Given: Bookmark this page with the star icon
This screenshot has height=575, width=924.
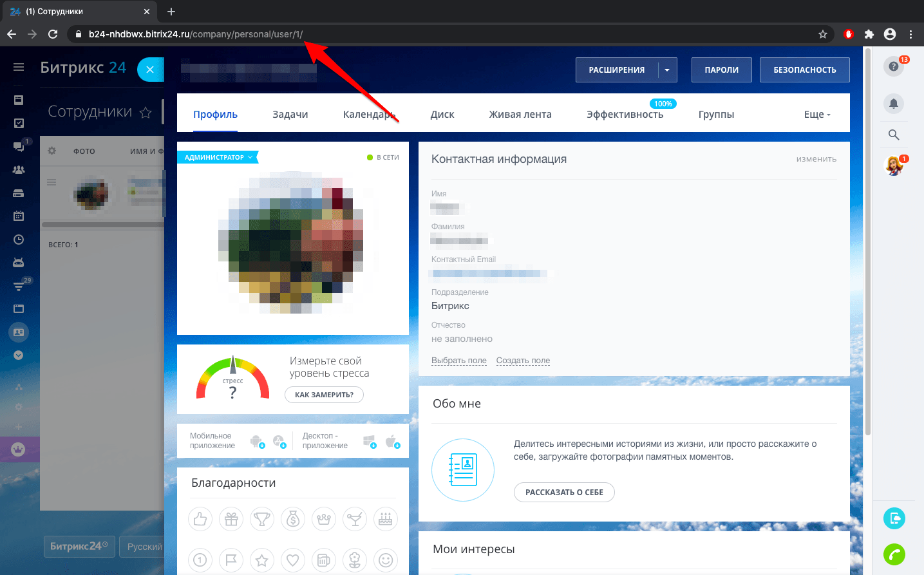Looking at the screenshot, I should click(822, 34).
